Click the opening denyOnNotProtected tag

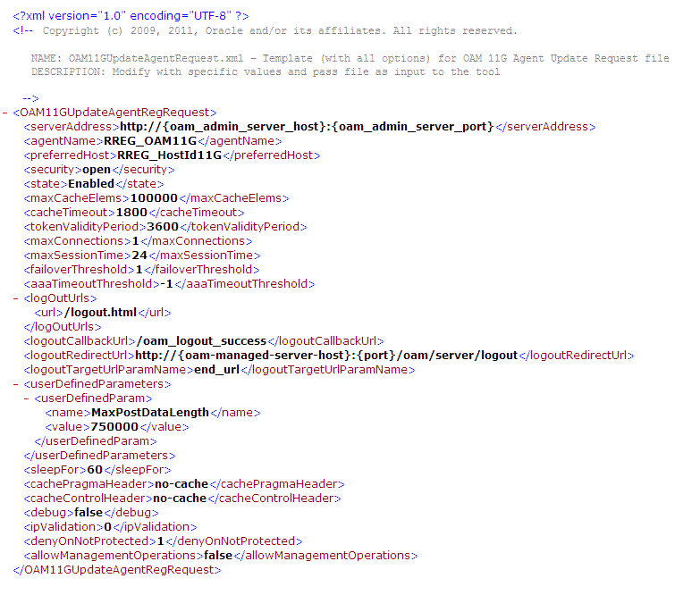pyautogui.click(x=89, y=541)
